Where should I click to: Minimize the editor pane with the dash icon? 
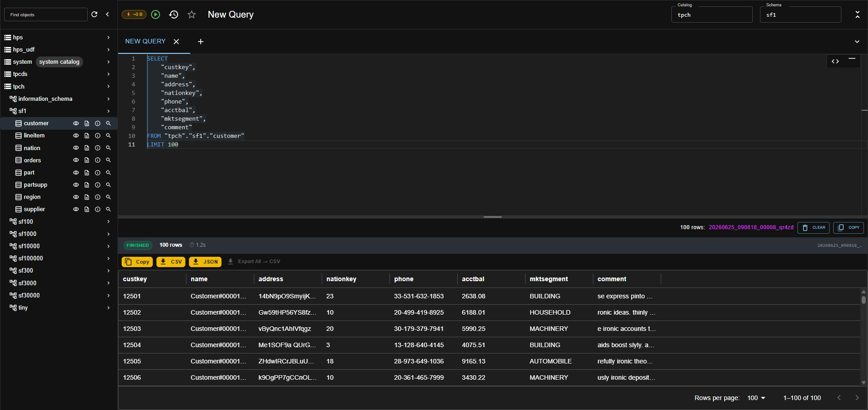click(852, 59)
